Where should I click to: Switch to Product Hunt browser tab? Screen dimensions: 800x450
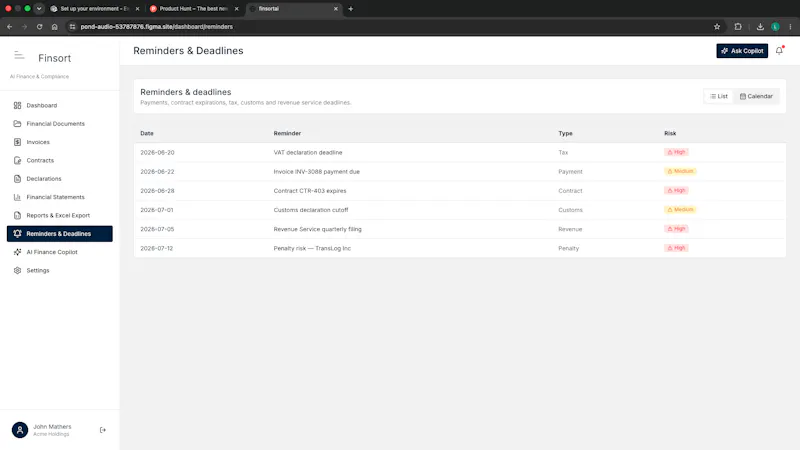point(193,9)
